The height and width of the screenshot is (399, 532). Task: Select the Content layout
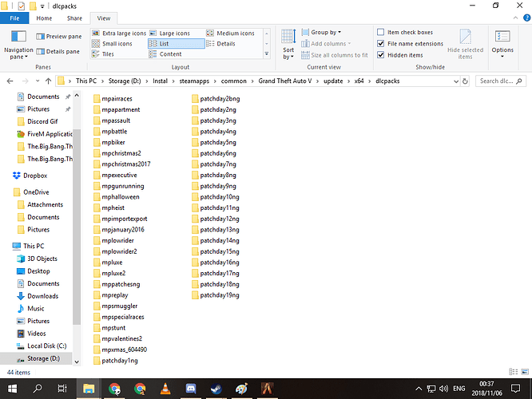point(165,54)
